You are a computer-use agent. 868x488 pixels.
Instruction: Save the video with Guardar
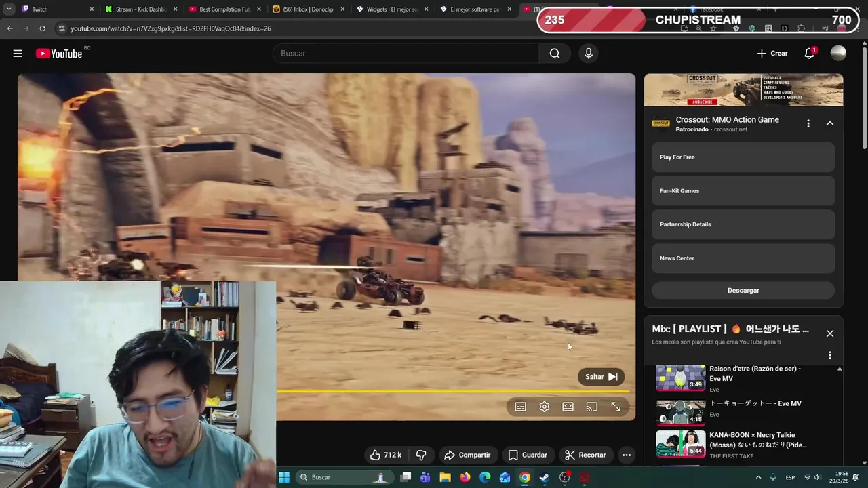click(x=528, y=455)
